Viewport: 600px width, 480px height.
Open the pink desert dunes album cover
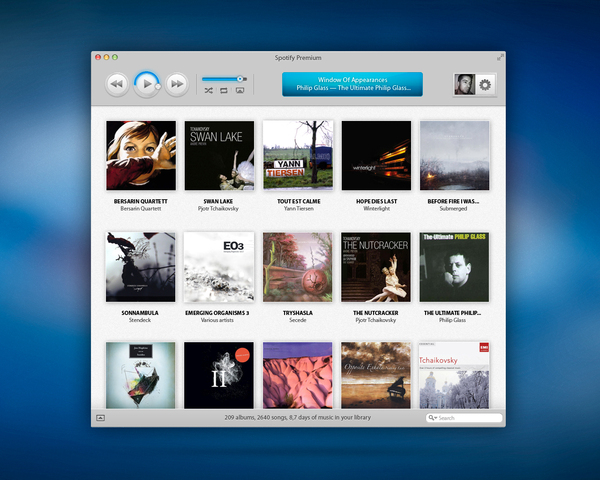tap(298, 375)
